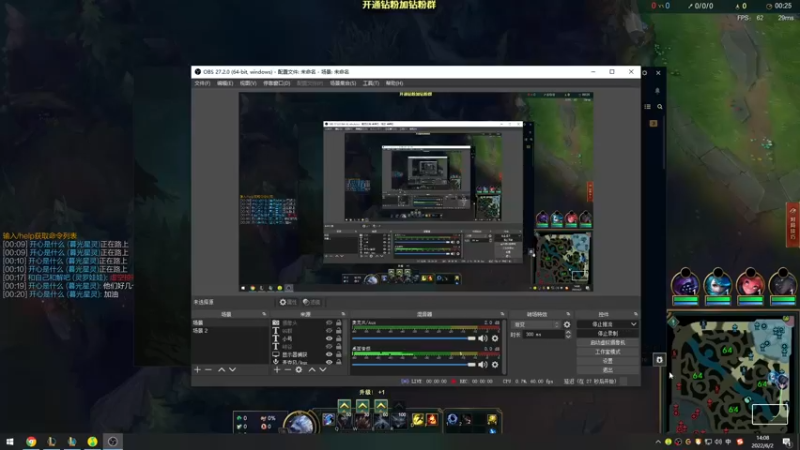The height and width of the screenshot is (450, 800).
Task: Open the Windows Start menu
Action: (x=10, y=441)
